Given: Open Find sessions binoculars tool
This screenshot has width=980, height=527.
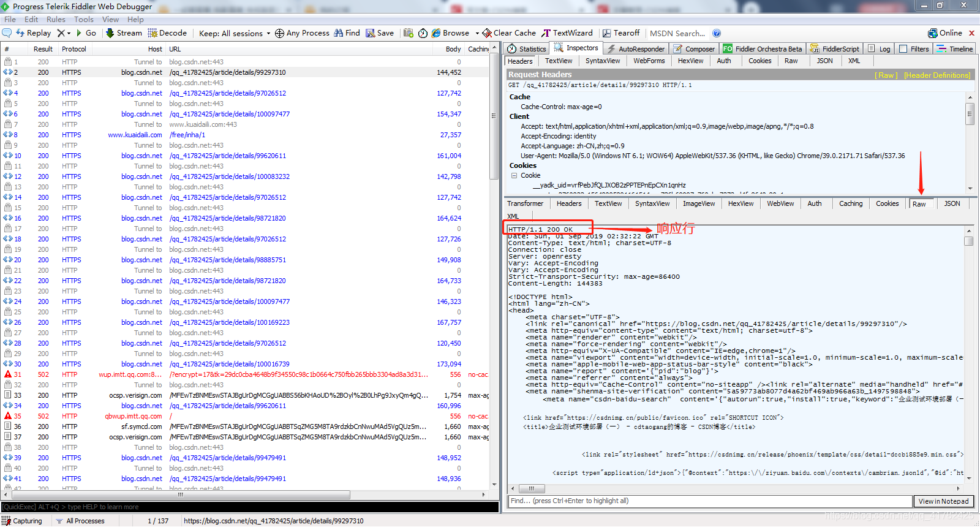Looking at the screenshot, I should coord(347,33).
